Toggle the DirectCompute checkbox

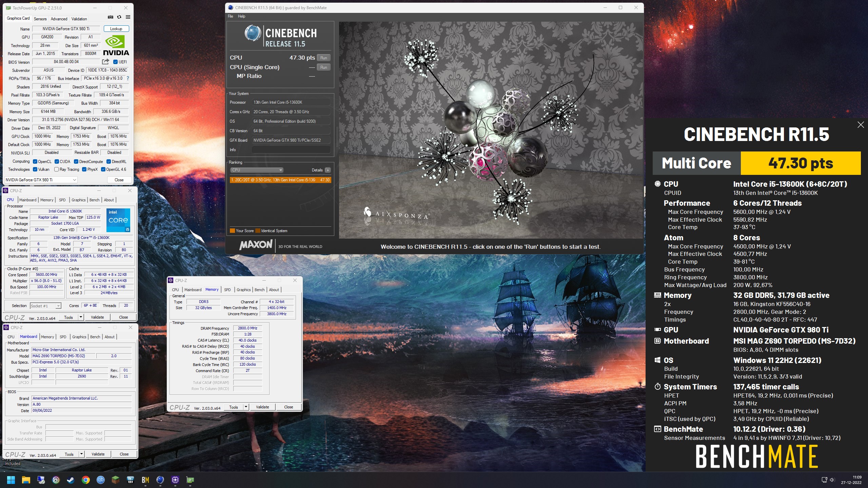(x=76, y=162)
